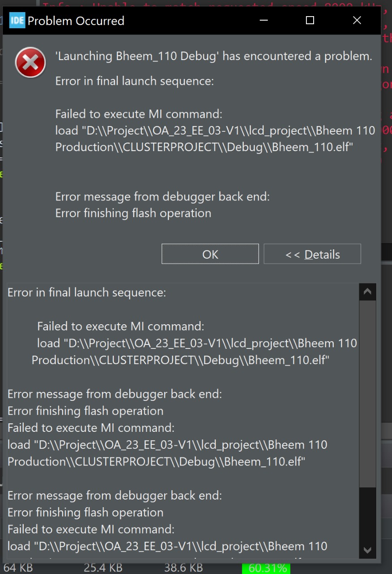Minimize the Problem Occurred dialog
Viewport: 392px width, 574px height.
click(x=263, y=20)
